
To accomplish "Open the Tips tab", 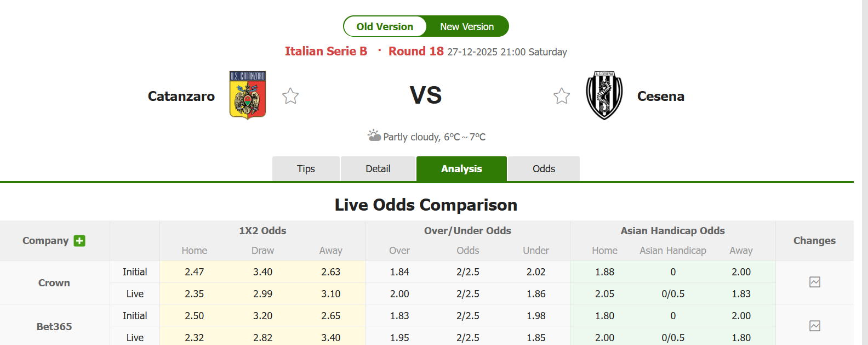I will click(x=306, y=168).
